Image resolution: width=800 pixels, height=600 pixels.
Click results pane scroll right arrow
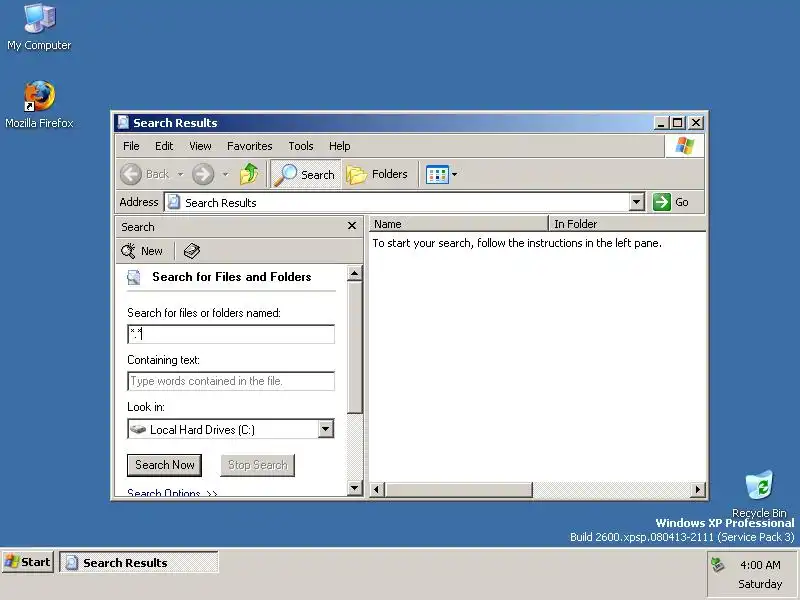coord(698,490)
